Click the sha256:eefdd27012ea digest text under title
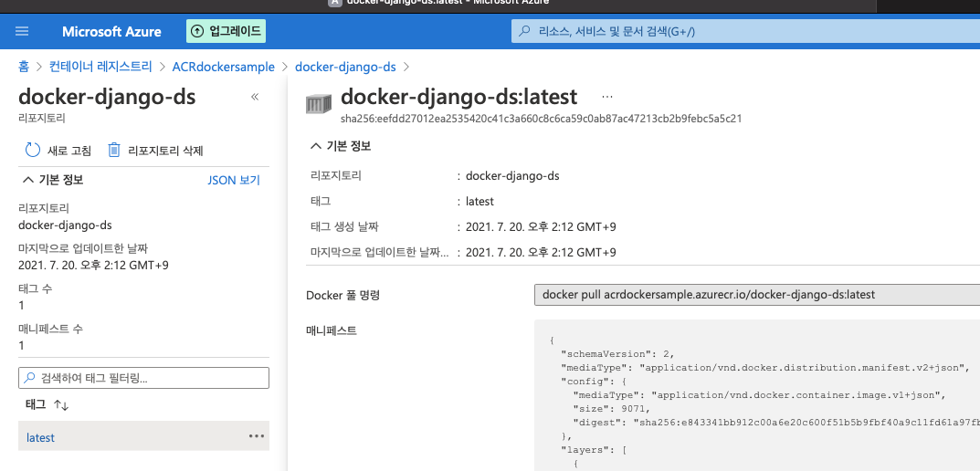The width and height of the screenshot is (980, 471). (x=542, y=118)
